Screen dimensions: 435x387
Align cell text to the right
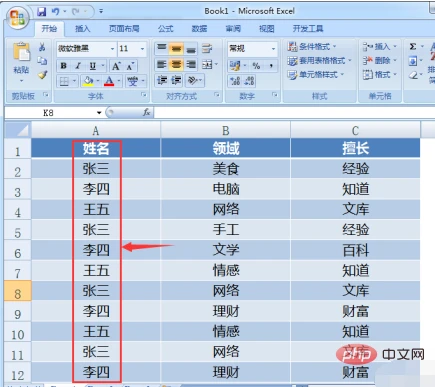coord(191,64)
